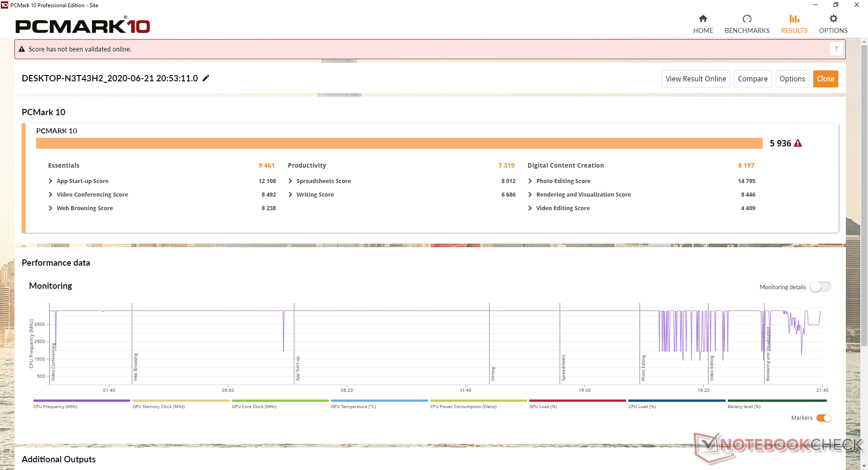Click the Essentials score 9 461
868x470 pixels.
(267, 165)
